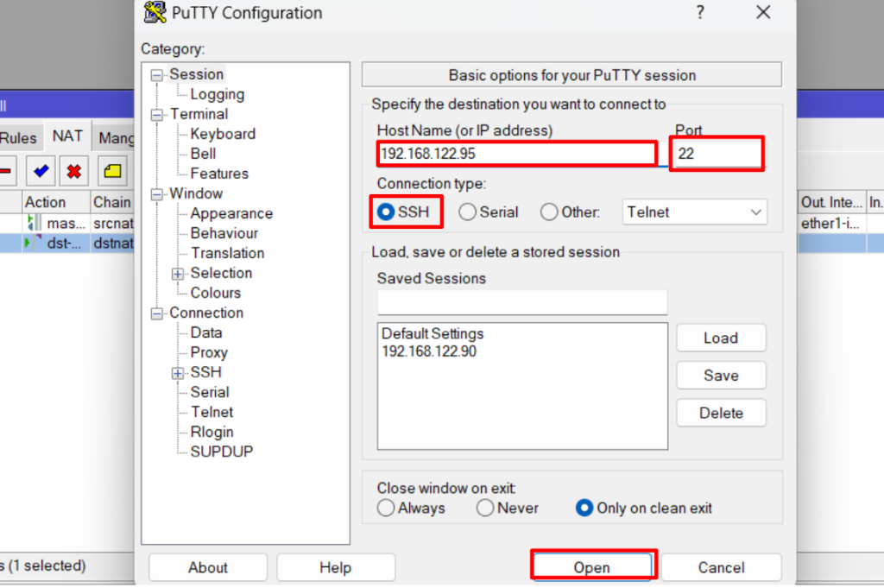Viewport: 884px width, 588px height.
Task: Click the question mark help icon
Action: 700,13
